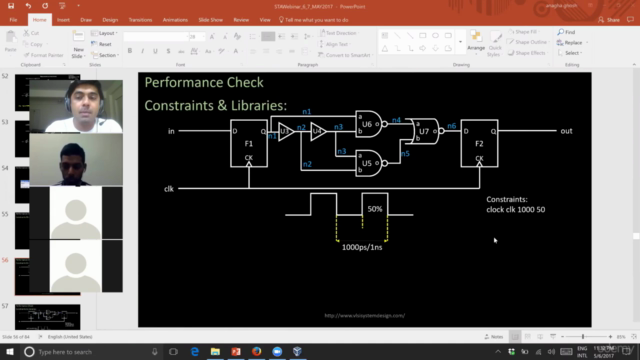
Task: Click the Tell me what you want to do box
Action: (x=313, y=20)
